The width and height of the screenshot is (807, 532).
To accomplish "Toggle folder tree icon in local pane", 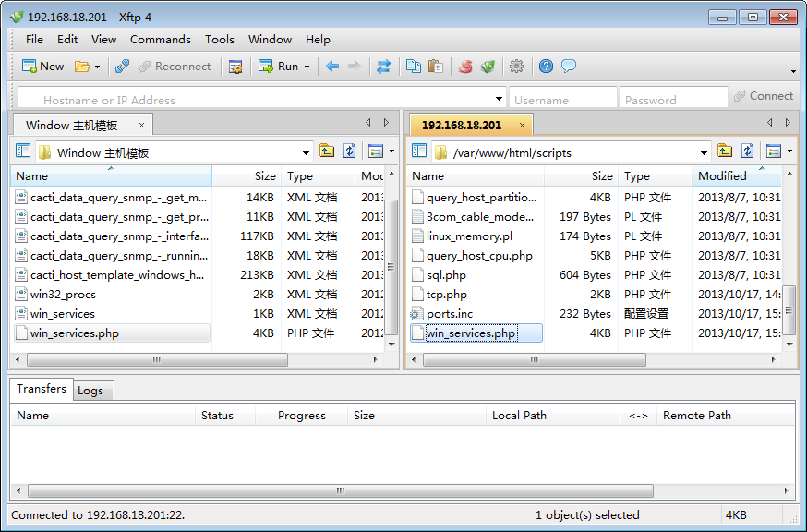I will [x=23, y=151].
